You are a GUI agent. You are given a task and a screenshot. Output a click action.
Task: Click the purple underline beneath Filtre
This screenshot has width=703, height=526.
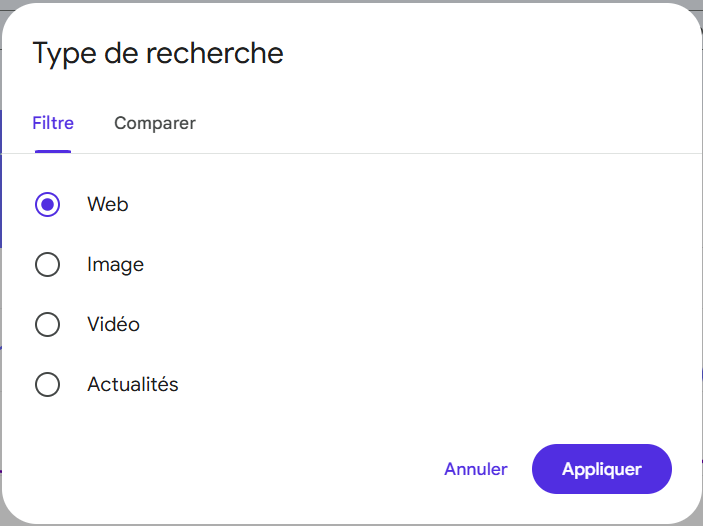53,151
